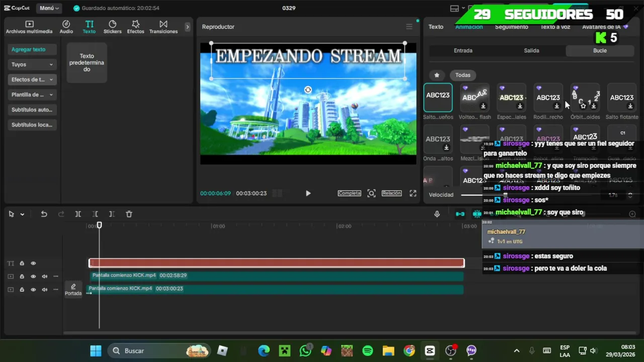Play the preview in Reproductor
This screenshot has width=644, height=362.
[x=308, y=193]
